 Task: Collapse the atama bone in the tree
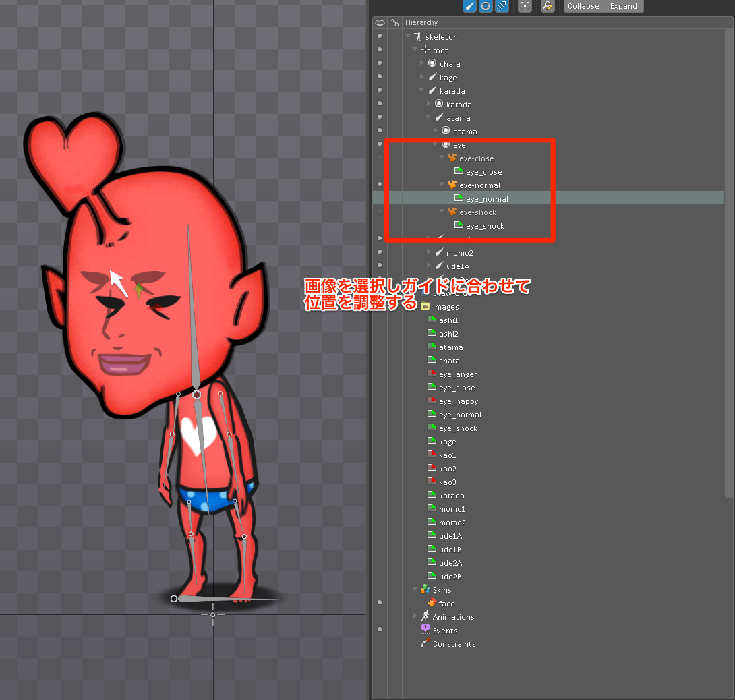coord(428,117)
